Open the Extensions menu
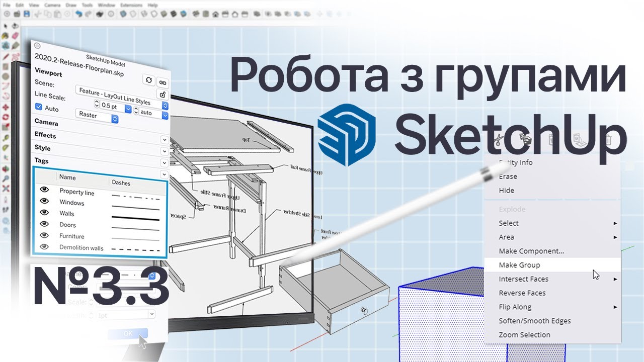Image resolution: width=644 pixels, height=362 pixels. coord(131,5)
